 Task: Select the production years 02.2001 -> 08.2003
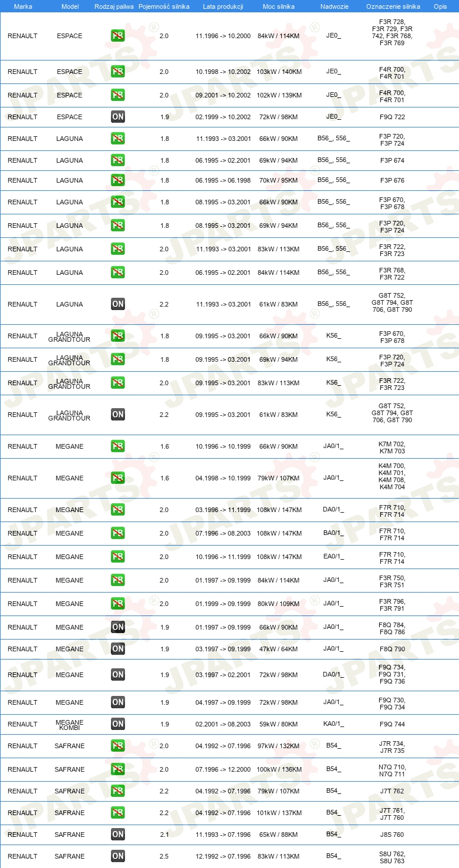[223, 724]
